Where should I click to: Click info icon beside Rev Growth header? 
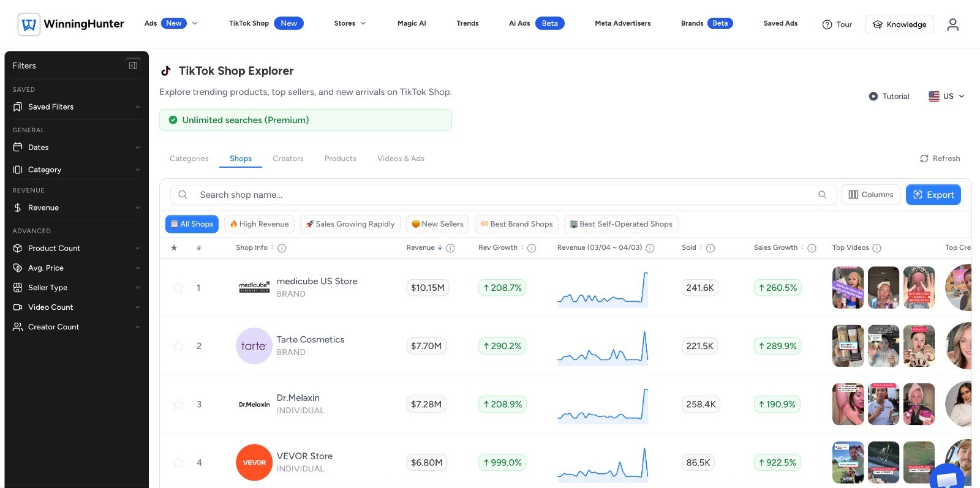coord(532,248)
